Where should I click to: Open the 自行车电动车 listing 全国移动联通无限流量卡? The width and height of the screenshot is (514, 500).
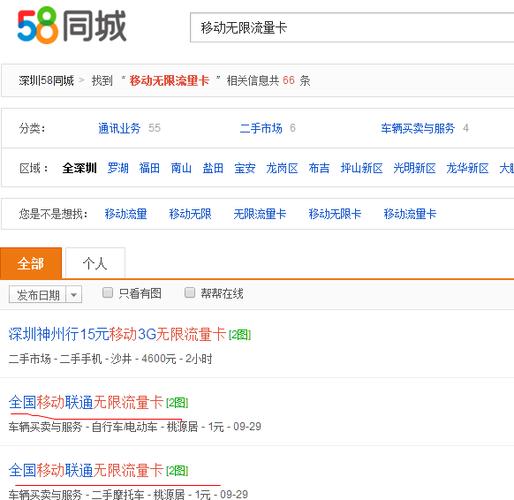point(86,402)
